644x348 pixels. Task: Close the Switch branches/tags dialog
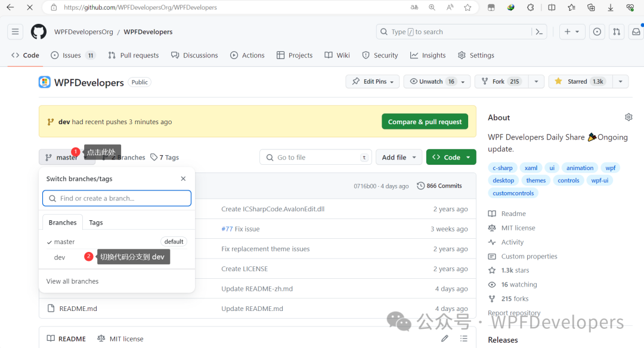[183, 178]
